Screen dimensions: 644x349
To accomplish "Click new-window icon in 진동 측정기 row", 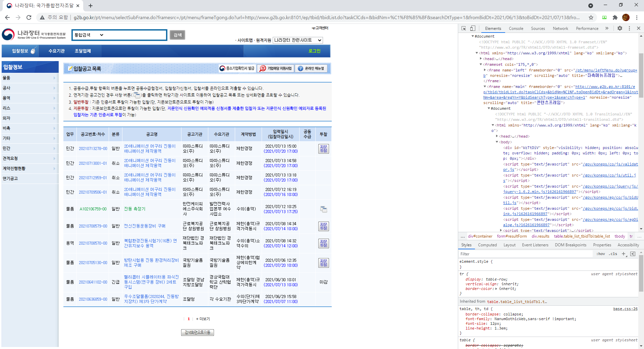I will pos(323,209).
